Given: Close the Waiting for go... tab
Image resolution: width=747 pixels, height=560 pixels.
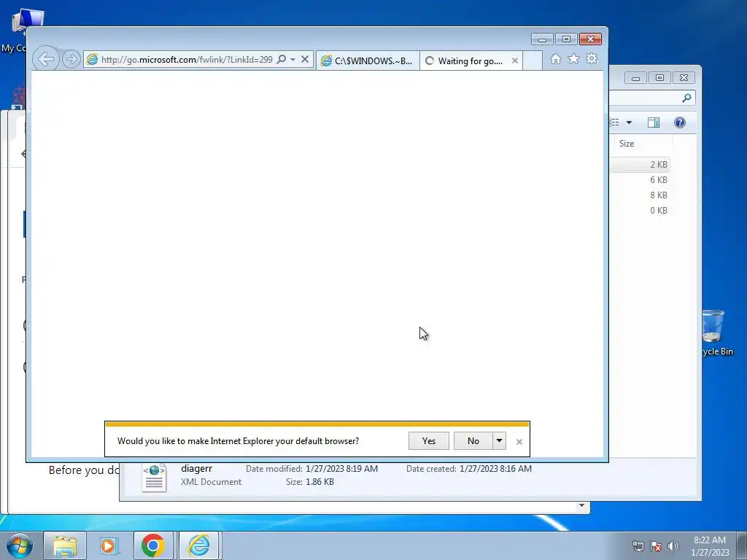Looking at the screenshot, I should click(515, 61).
